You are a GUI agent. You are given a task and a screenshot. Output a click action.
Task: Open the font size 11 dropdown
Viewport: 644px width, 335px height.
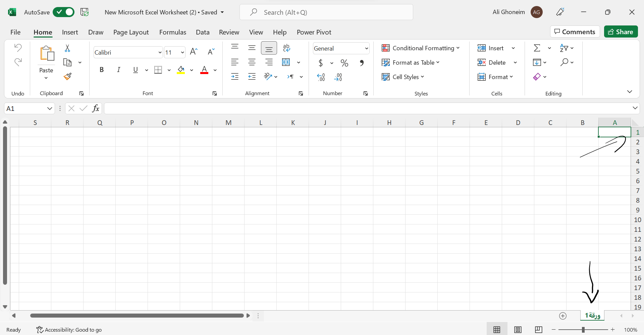tap(182, 52)
